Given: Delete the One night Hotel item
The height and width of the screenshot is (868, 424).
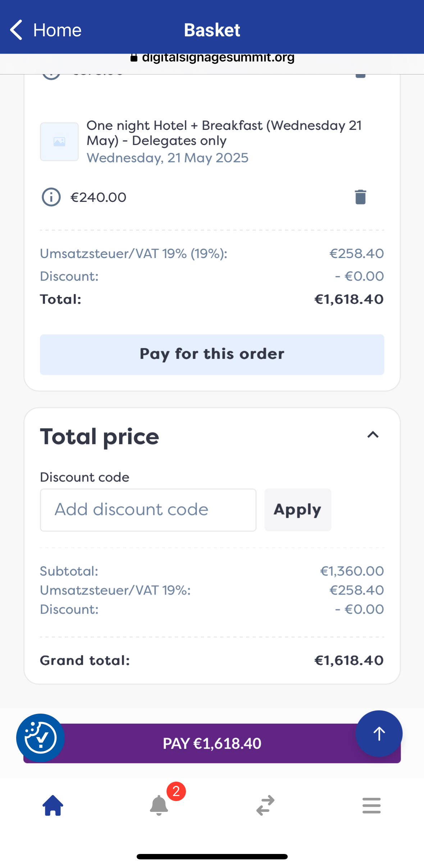Looking at the screenshot, I should point(360,197).
